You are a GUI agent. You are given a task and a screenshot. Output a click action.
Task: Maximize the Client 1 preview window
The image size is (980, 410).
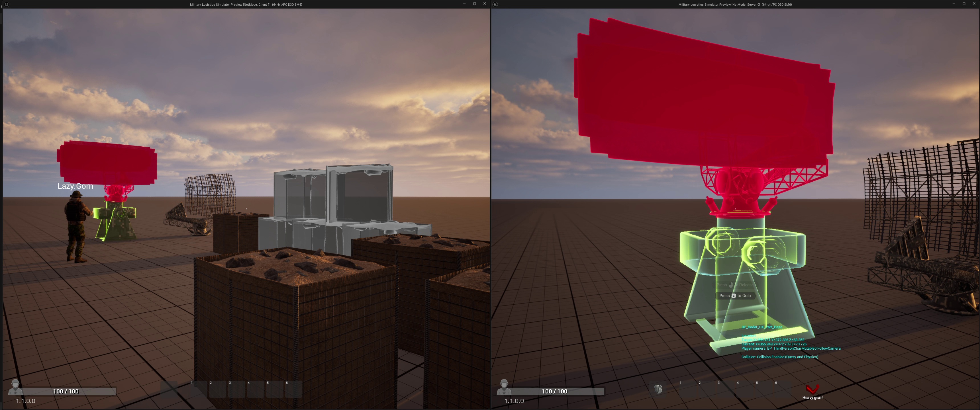click(x=474, y=4)
